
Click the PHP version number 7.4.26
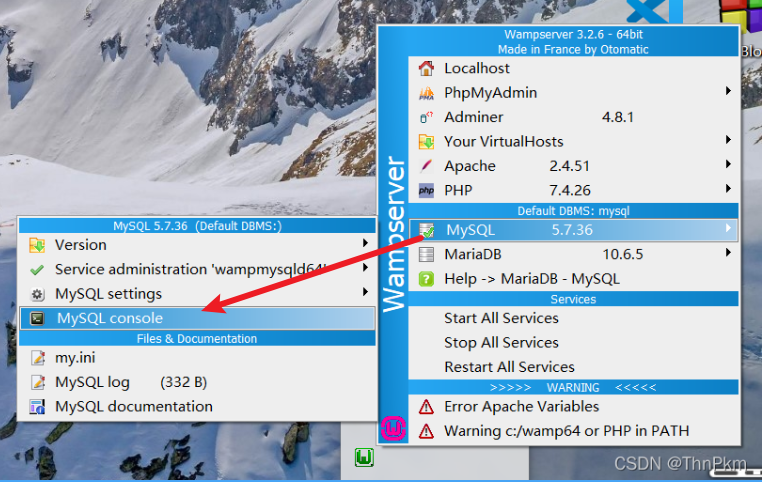tap(570, 190)
